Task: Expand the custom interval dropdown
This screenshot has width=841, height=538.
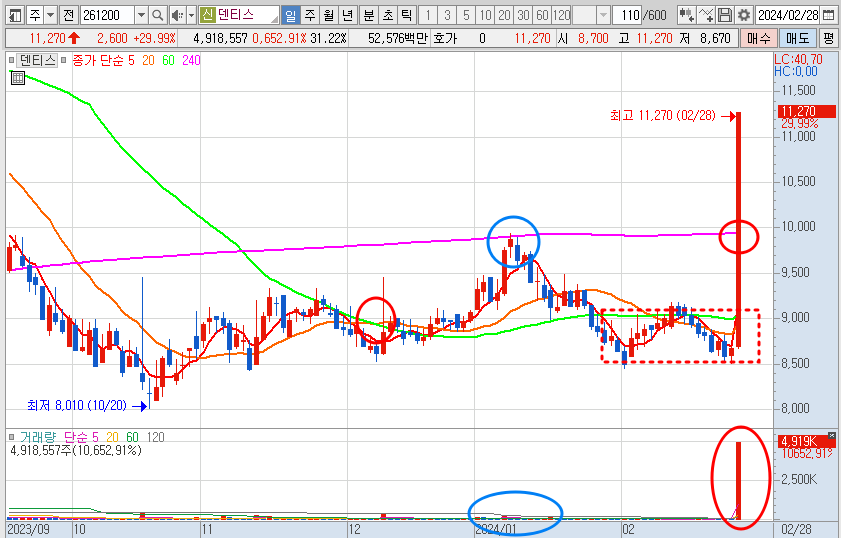Action: click(603, 15)
